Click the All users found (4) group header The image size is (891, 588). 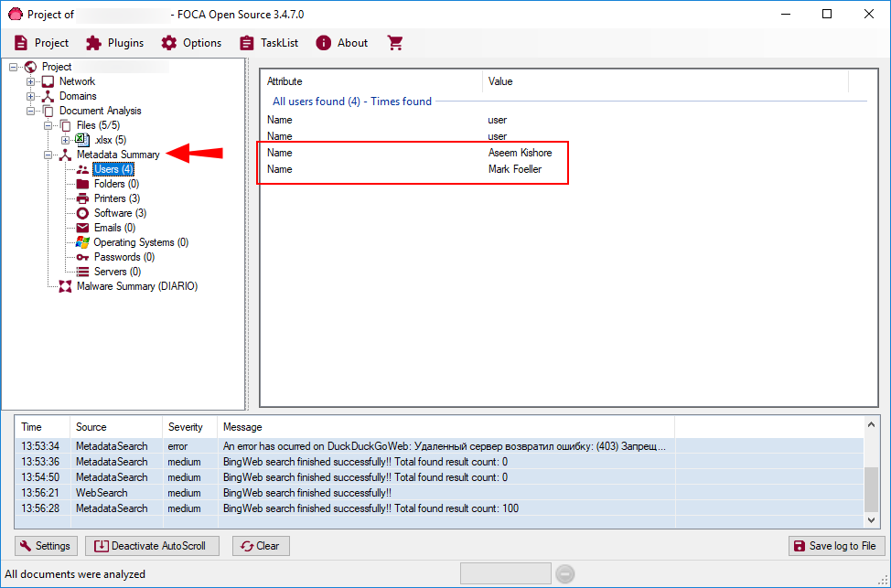click(x=352, y=102)
